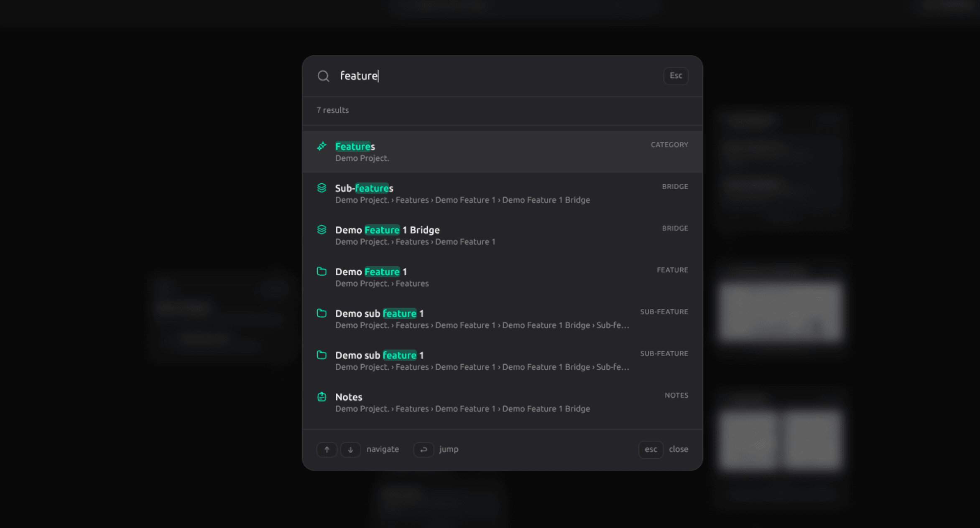Click the FEATURE tag on Demo Feature 1
This screenshot has height=528, width=980.
pyautogui.click(x=672, y=270)
